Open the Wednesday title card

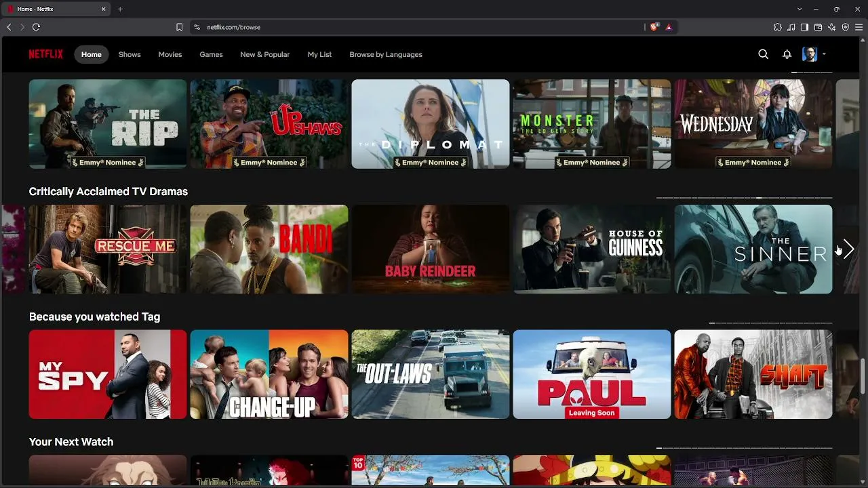[753, 124]
